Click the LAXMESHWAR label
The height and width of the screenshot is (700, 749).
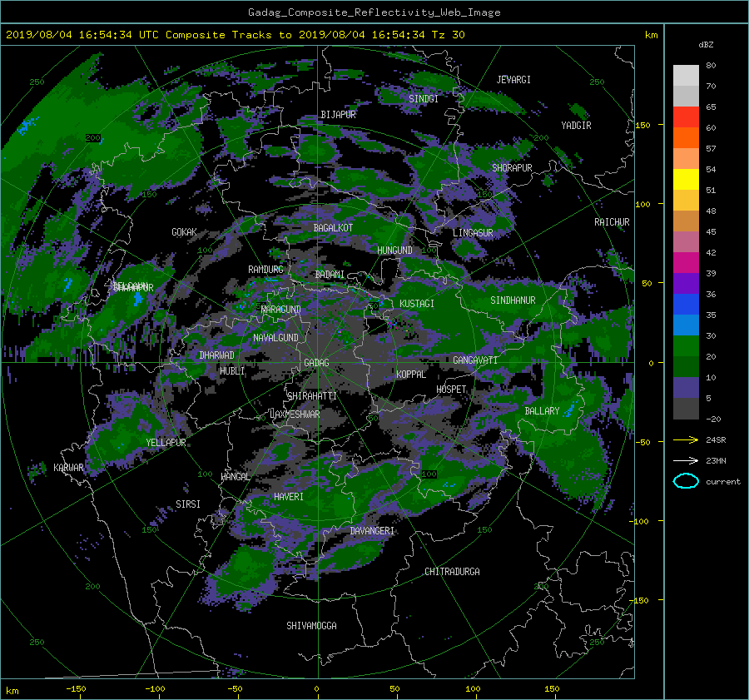click(295, 415)
